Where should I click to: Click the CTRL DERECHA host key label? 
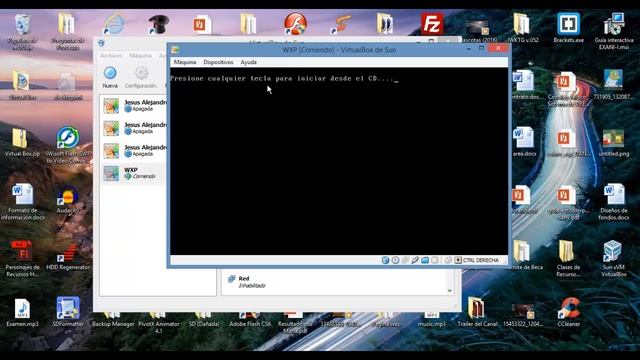481,260
